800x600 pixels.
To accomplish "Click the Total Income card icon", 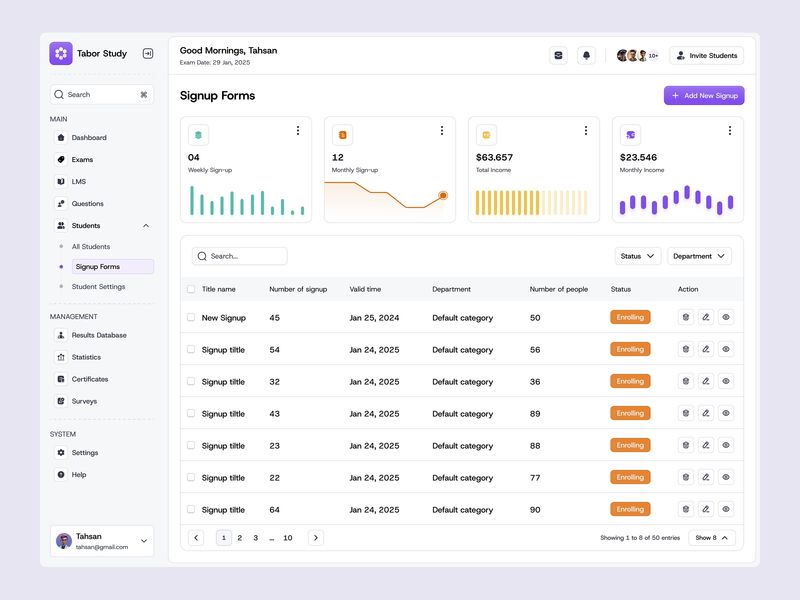I will coord(486,135).
